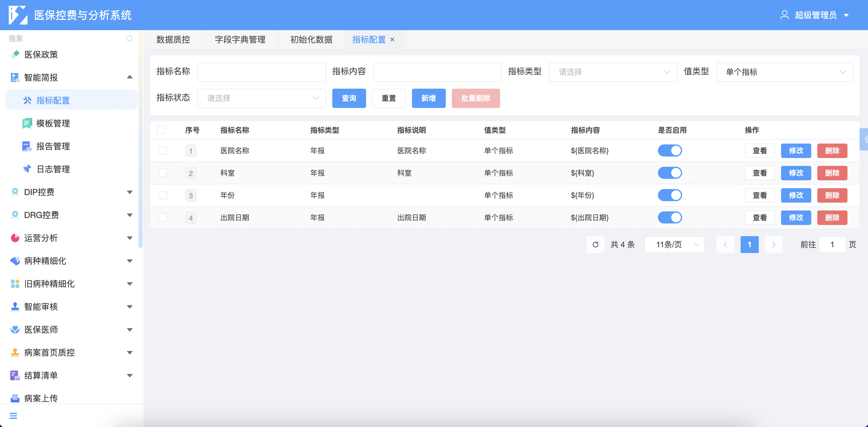Image resolution: width=868 pixels, height=427 pixels.
Task: Close the 指标配置 tab
Action: coord(392,40)
